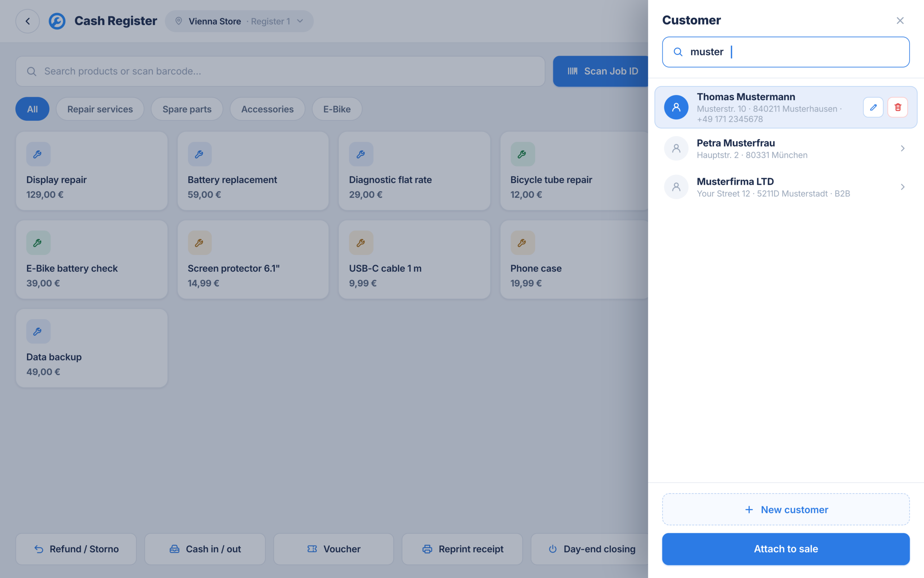Add Battery replacement 59,00 € product

pyautogui.click(x=253, y=171)
